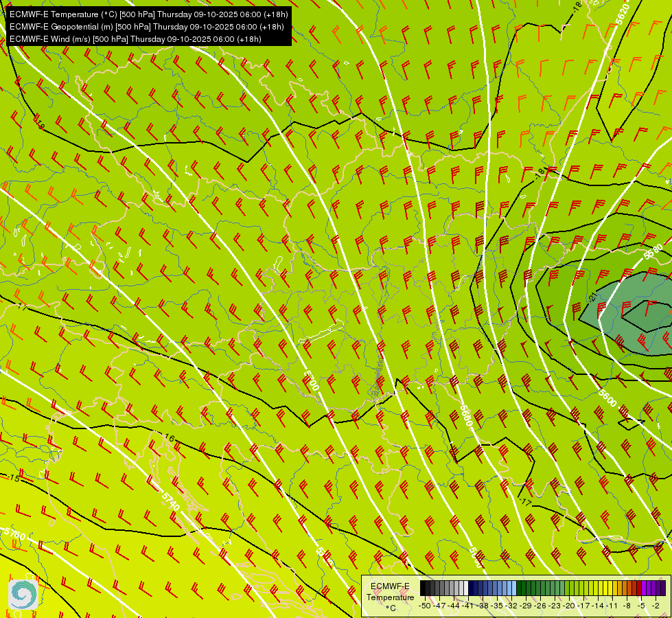This screenshot has width=672, height=618.
Task: Click the -5 colorbar tick label
Action: (642, 606)
